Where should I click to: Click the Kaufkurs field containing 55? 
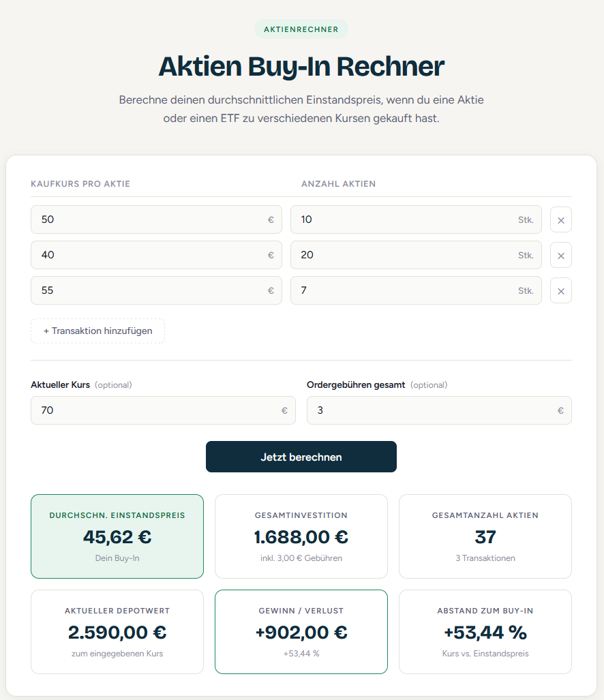(156, 290)
